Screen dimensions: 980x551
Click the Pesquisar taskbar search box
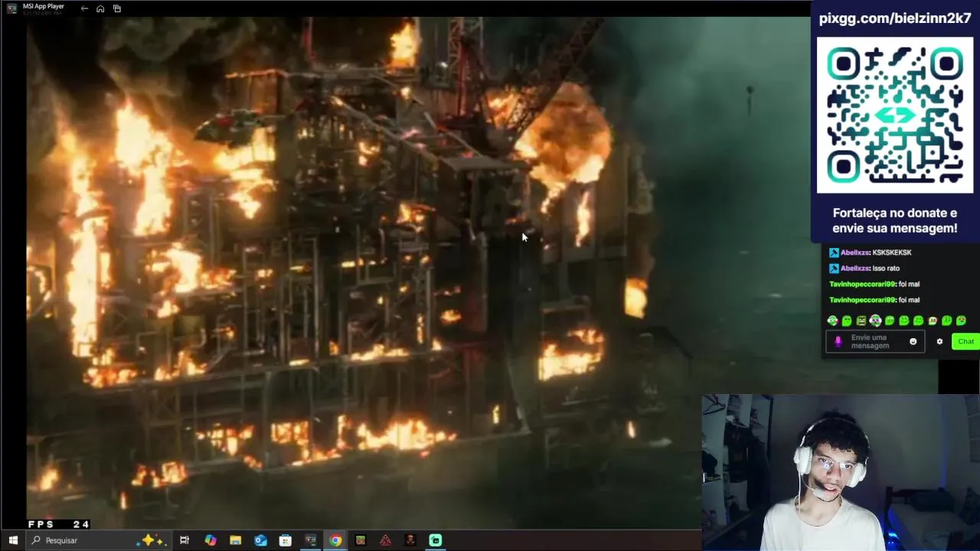pos(97,540)
